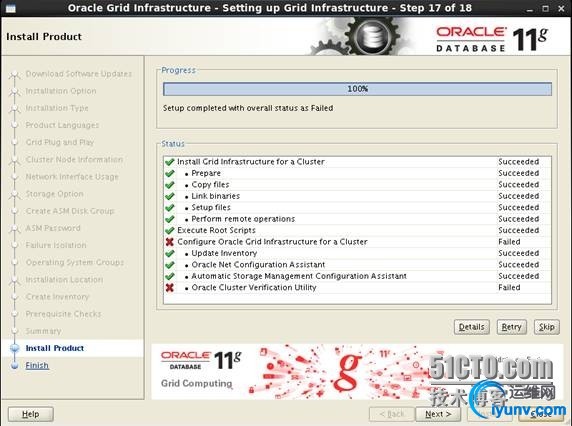
Task: Open Help
Action: tap(31, 414)
